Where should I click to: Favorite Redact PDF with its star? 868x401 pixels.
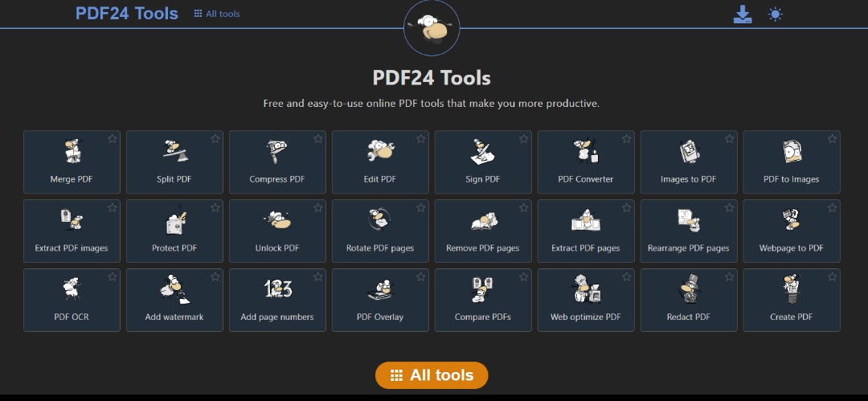pyautogui.click(x=729, y=276)
